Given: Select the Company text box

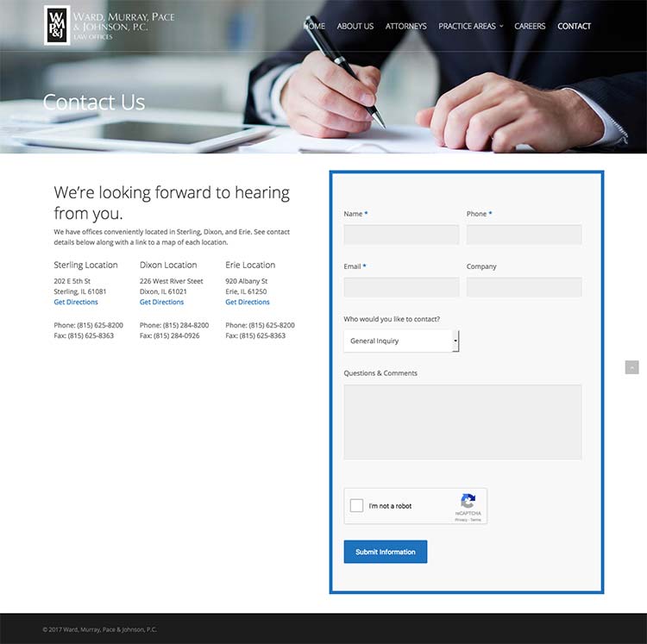Looking at the screenshot, I should pos(524,287).
